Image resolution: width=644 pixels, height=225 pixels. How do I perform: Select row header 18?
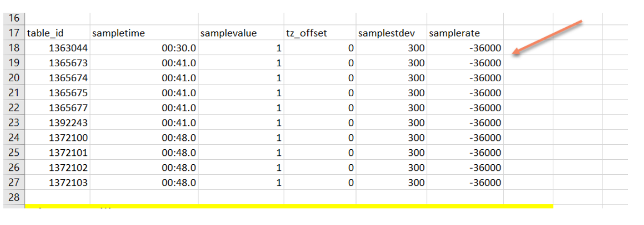pyautogui.click(x=14, y=48)
